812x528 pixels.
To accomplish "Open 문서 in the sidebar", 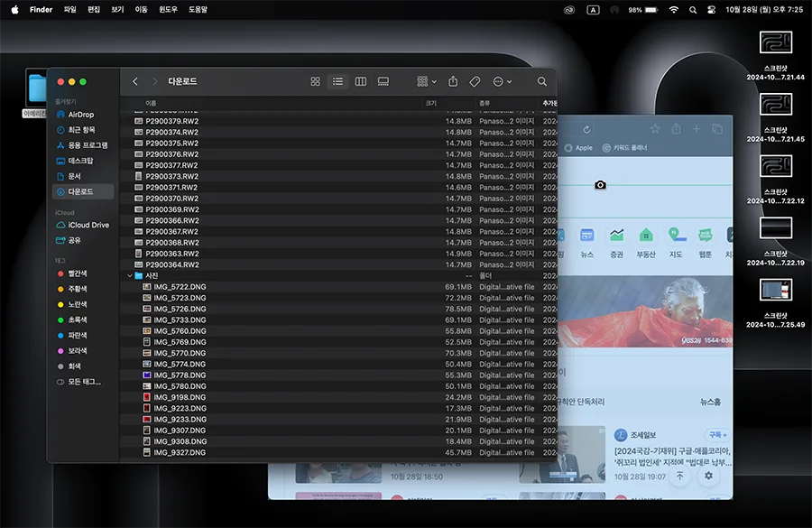I will (x=83, y=176).
